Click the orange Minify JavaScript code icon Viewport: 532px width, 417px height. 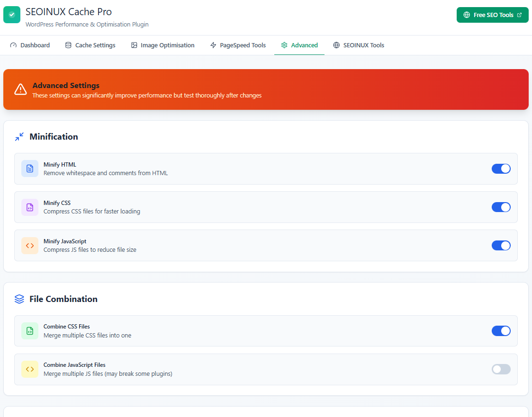30,245
